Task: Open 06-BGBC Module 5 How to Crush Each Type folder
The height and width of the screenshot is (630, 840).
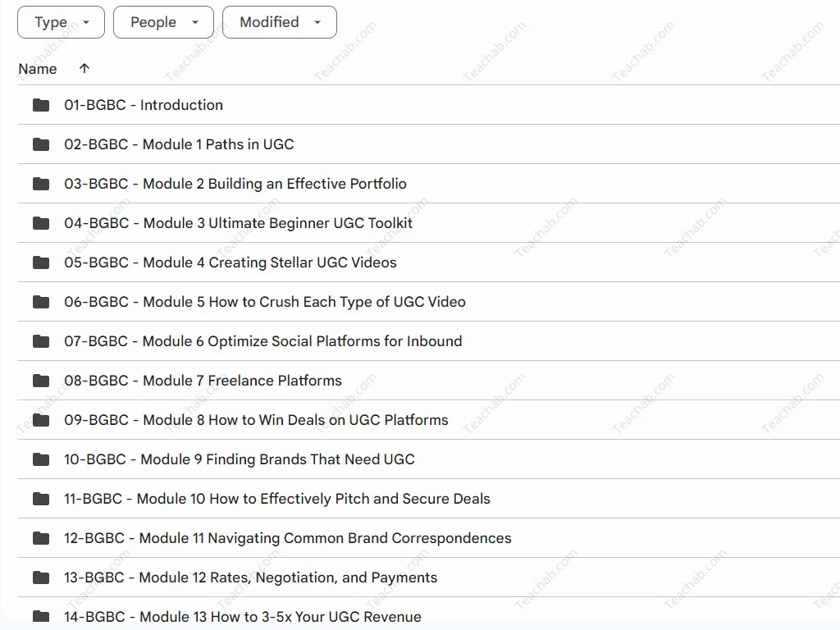Action: pos(264,302)
